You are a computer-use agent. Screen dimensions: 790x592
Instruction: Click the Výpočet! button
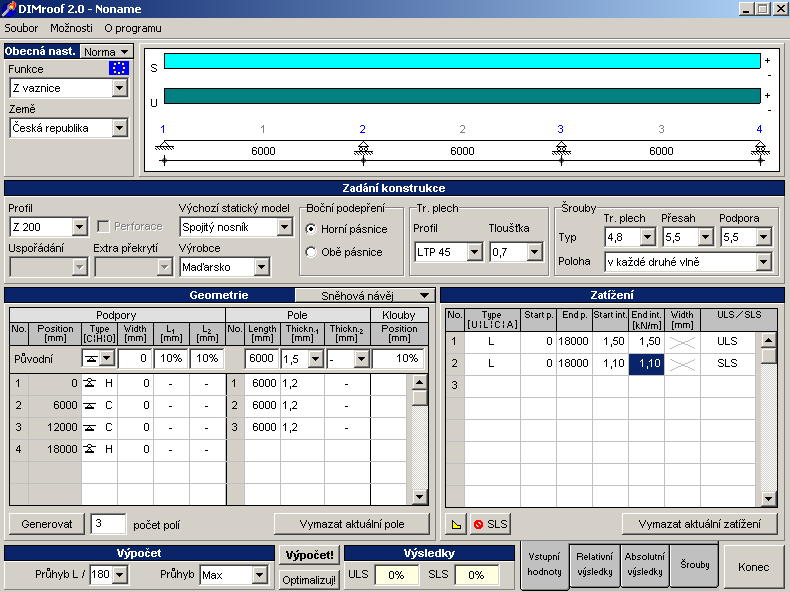coord(309,555)
